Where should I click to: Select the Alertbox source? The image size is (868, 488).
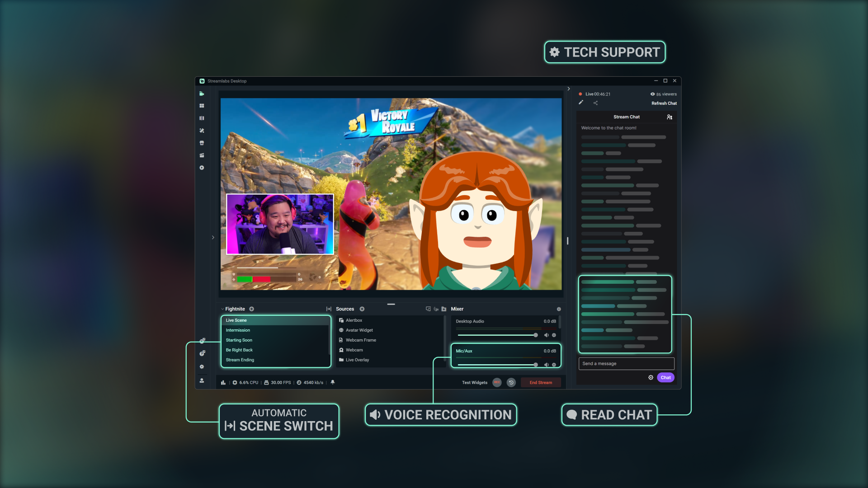click(x=390, y=320)
